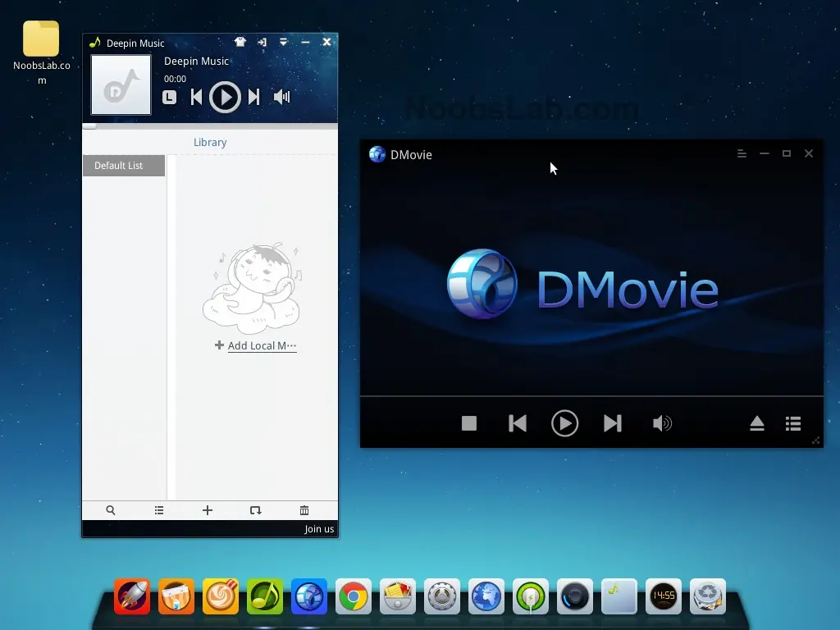Change the playback loop mode
This screenshot has height=630, width=840.
pyautogui.click(x=256, y=510)
